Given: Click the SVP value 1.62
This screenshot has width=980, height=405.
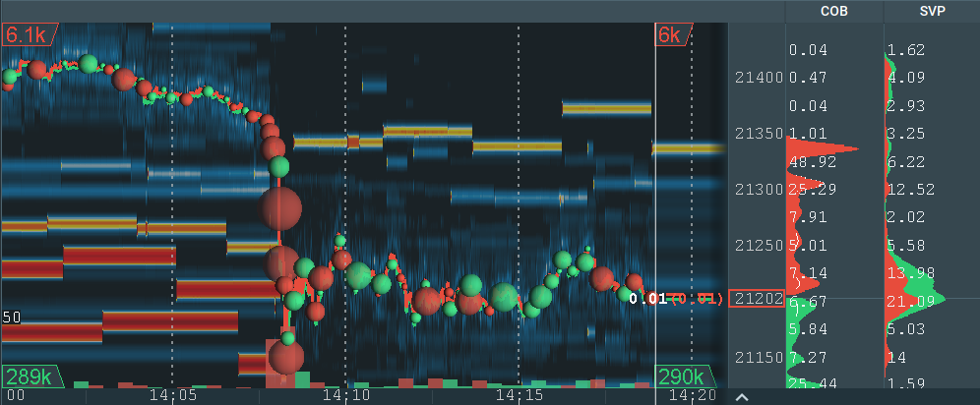Looking at the screenshot, I should pos(905,50).
